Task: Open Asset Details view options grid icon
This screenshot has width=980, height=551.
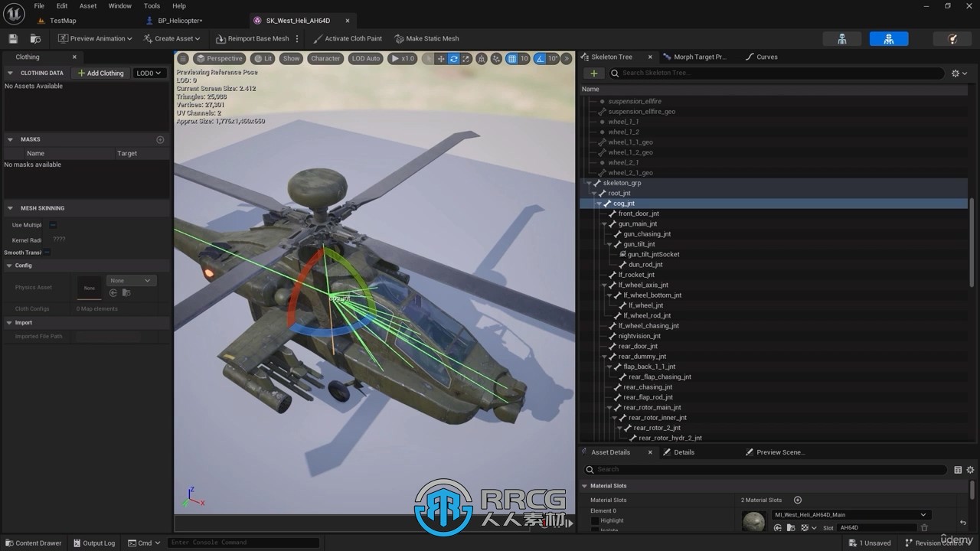Action: coord(958,470)
